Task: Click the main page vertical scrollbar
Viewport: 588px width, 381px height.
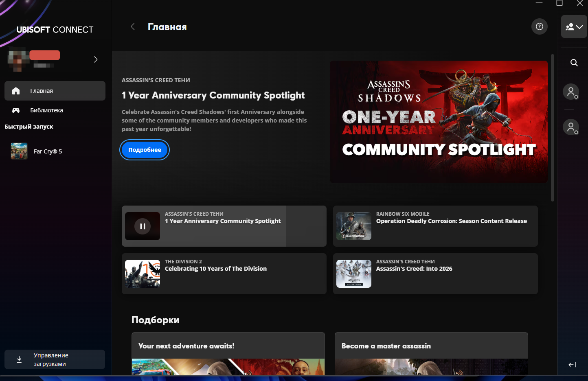Action: (553, 128)
